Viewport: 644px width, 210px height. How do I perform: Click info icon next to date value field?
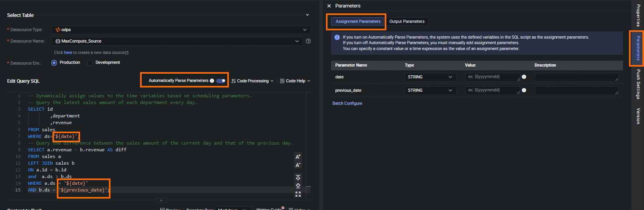point(524,77)
